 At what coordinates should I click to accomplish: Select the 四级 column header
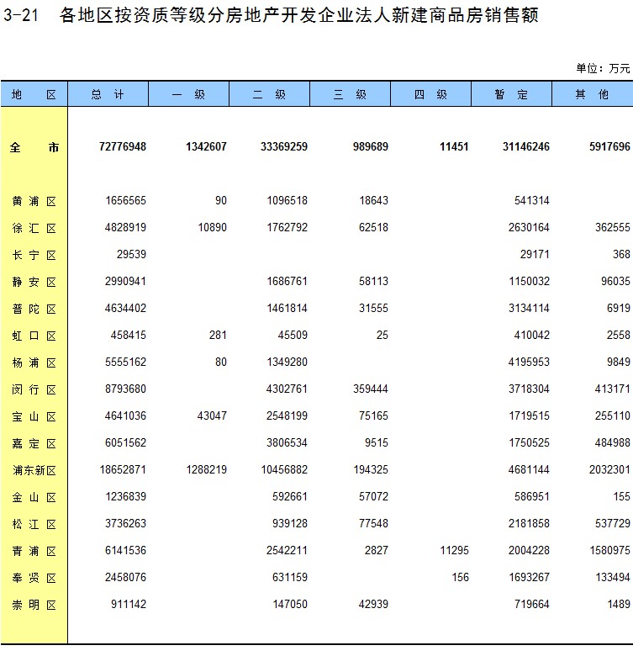[430, 95]
